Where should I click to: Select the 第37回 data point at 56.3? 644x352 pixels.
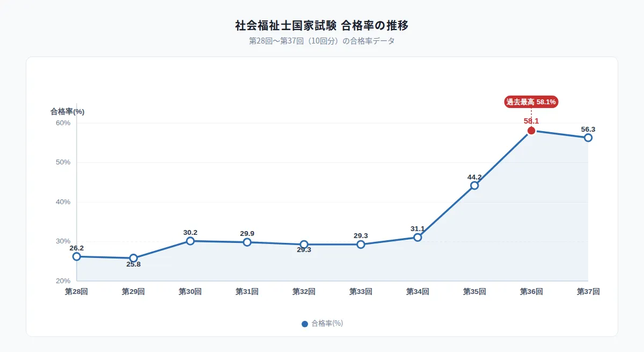pyautogui.click(x=588, y=138)
